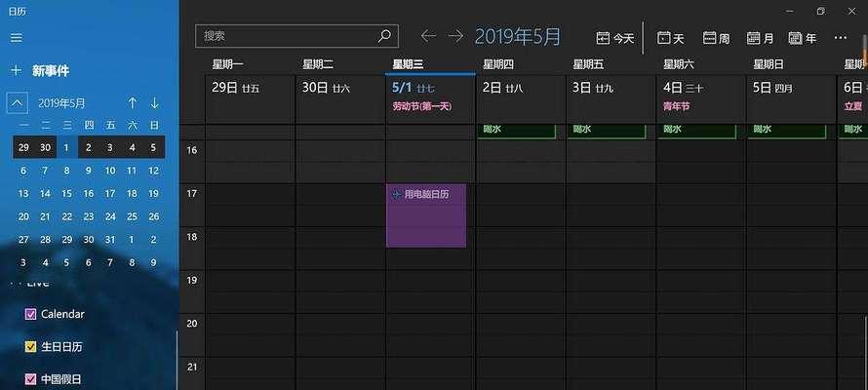Click the 2019年5月 main header title

[518, 36]
